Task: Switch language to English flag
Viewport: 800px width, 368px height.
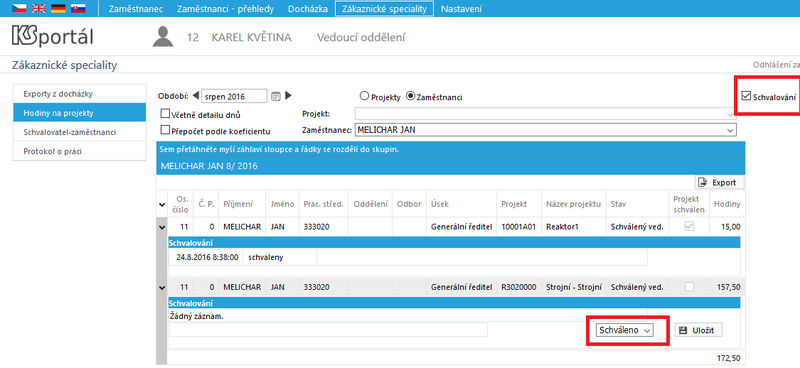Action: (38, 9)
